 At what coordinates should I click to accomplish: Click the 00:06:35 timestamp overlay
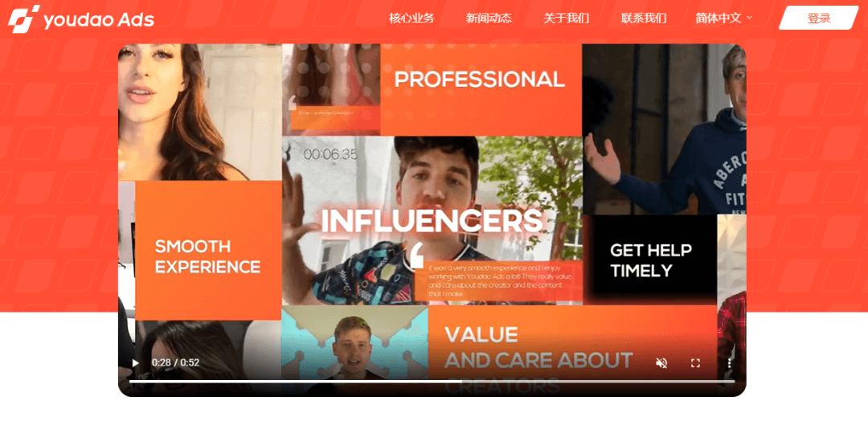point(330,155)
